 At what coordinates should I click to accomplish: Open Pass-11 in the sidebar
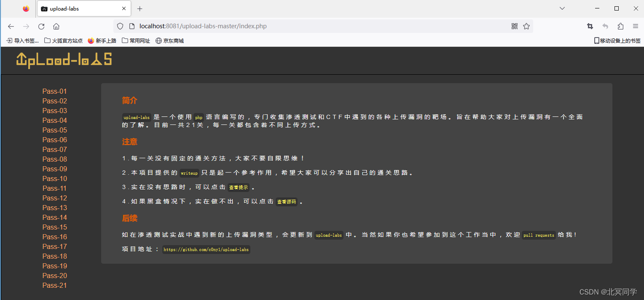click(x=55, y=188)
